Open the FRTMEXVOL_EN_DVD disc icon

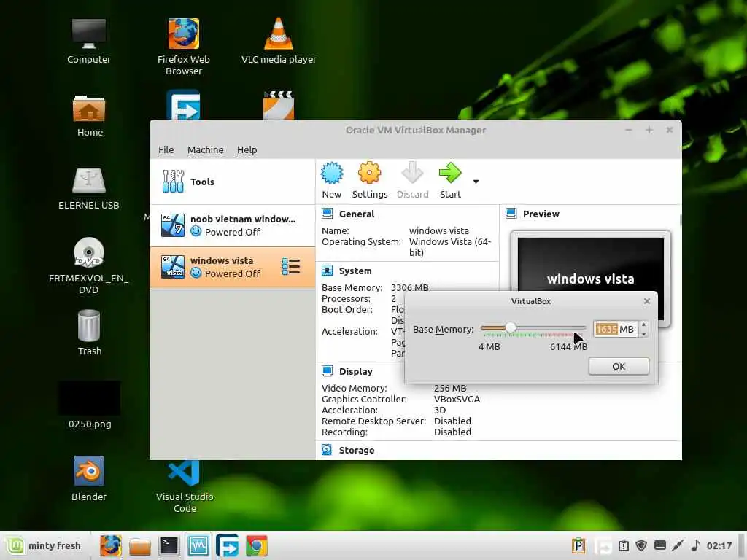tap(88, 265)
